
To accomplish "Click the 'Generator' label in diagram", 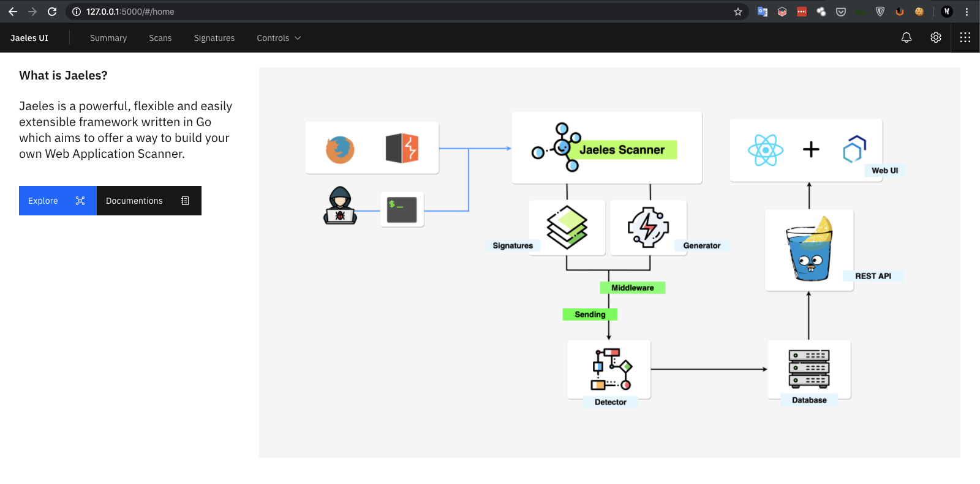I will (702, 245).
